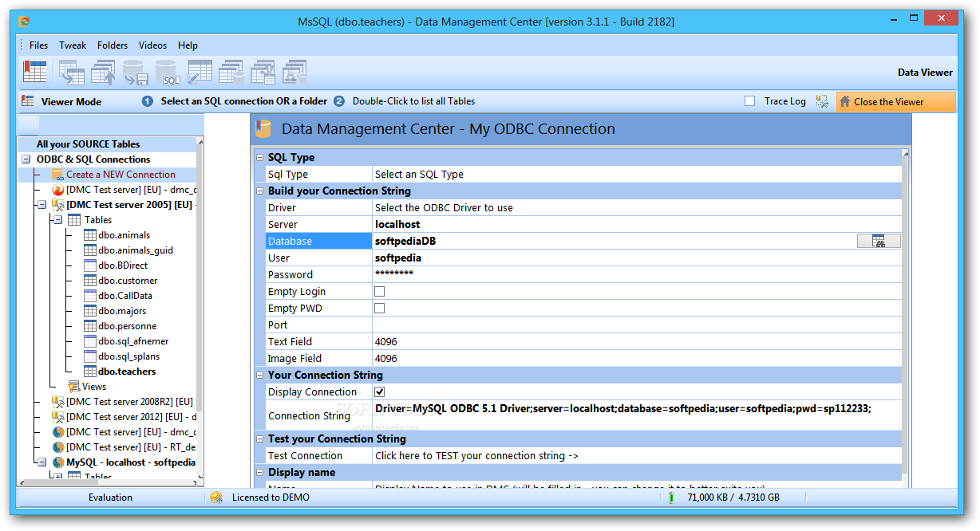Click the tables with up-arrow toolbar icon
The height and width of the screenshot is (531, 980).
coord(104,72)
